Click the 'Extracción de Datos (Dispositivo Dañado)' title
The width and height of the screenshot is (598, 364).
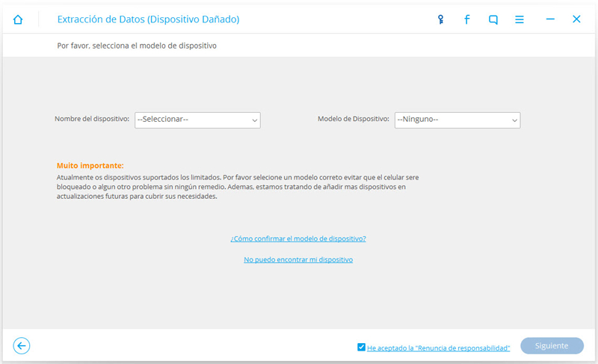(148, 19)
